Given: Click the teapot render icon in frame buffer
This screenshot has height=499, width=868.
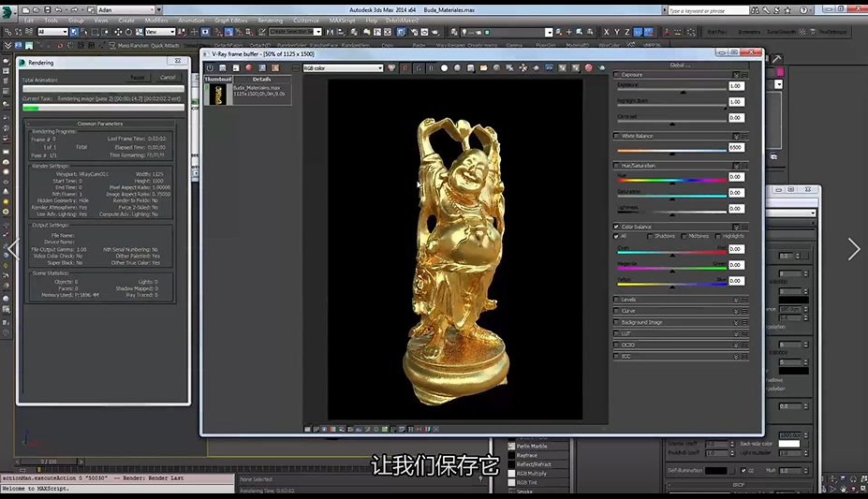Looking at the screenshot, I should pos(602,68).
